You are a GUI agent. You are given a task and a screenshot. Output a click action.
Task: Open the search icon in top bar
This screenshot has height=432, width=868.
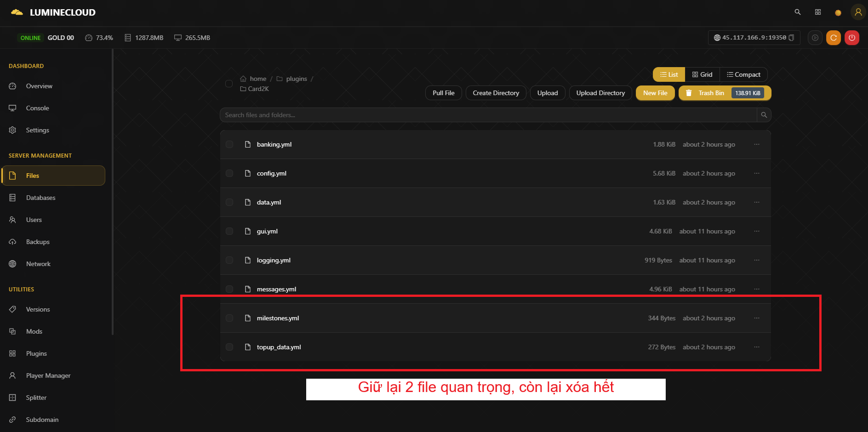point(798,12)
